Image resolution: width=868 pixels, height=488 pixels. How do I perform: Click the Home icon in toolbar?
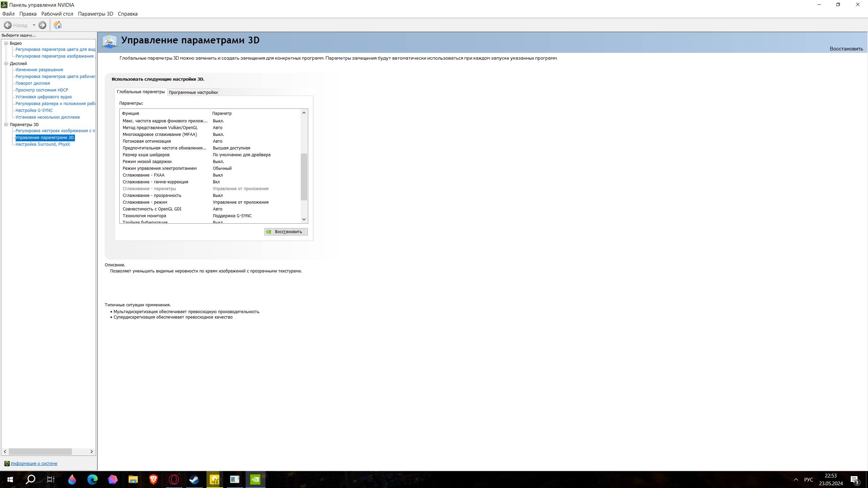coord(58,25)
